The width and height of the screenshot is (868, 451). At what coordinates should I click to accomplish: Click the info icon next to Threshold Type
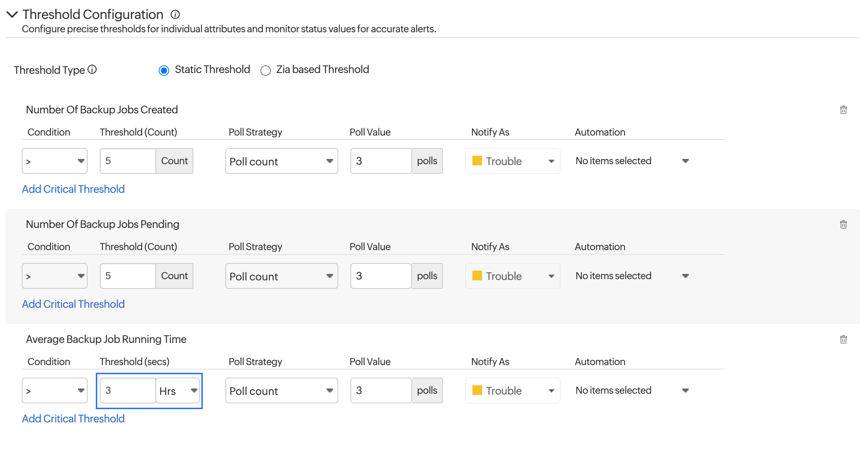[x=92, y=69]
